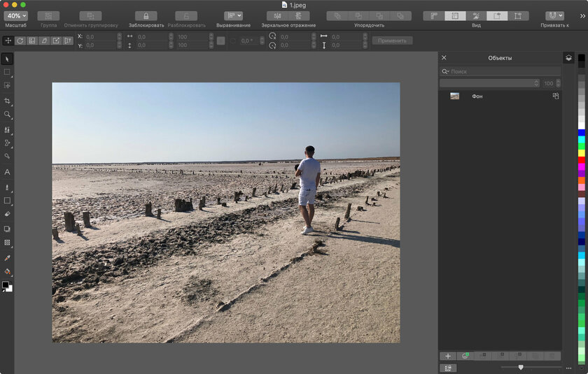Viewport: 588px width, 374px height.
Task: Pick the black swatch atop the palette
Action: [x=581, y=57]
